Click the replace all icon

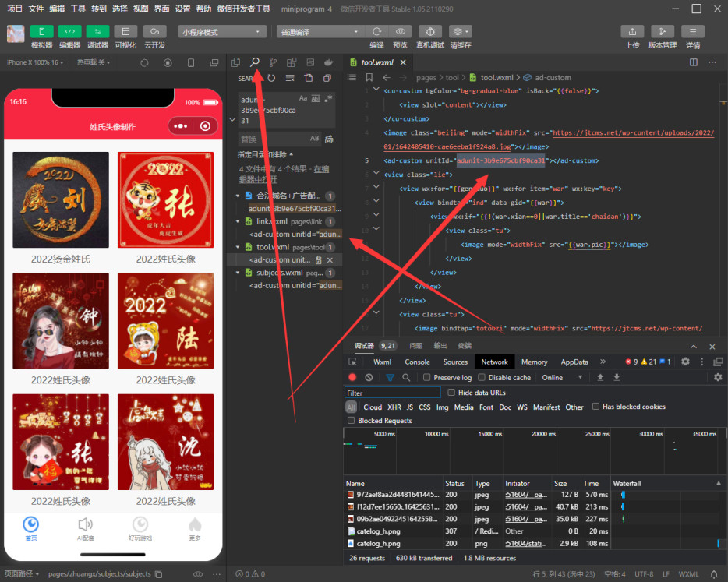coord(329,139)
